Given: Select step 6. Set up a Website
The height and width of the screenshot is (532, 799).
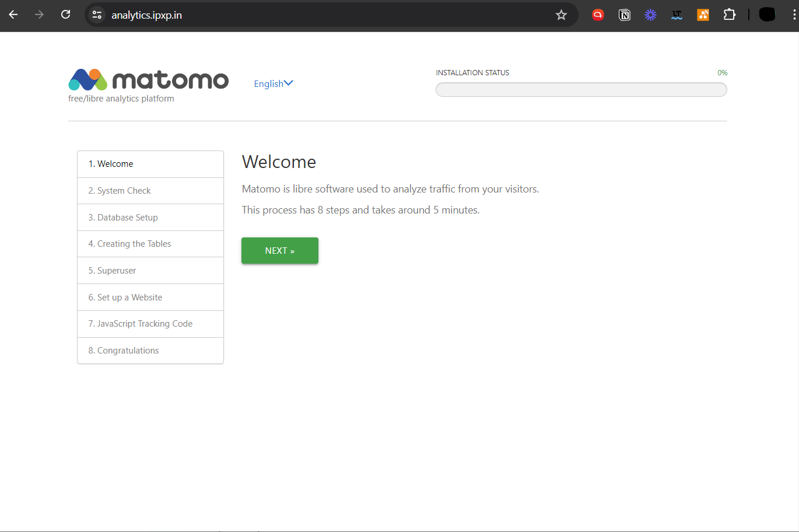Looking at the screenshot, I should pos(150,297).
